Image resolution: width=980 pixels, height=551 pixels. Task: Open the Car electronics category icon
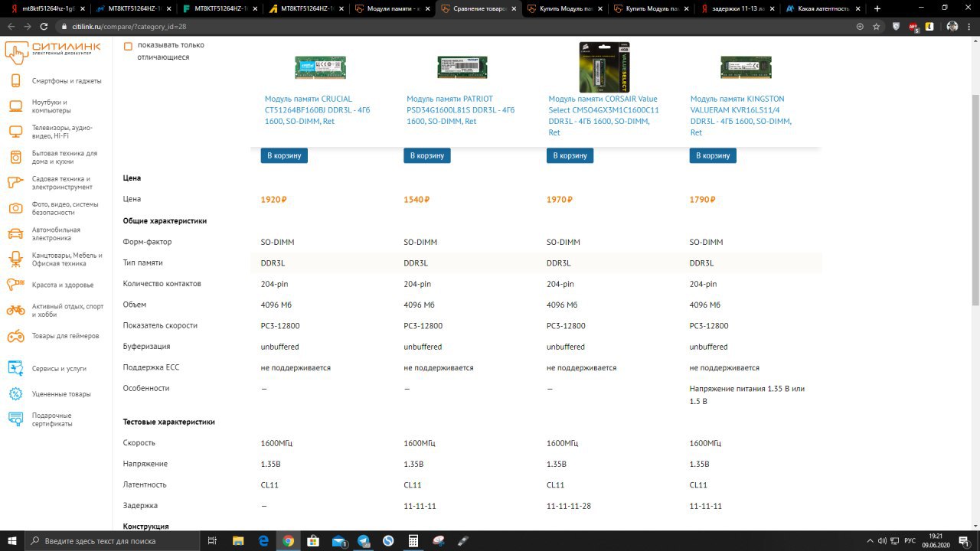point(15,233)
